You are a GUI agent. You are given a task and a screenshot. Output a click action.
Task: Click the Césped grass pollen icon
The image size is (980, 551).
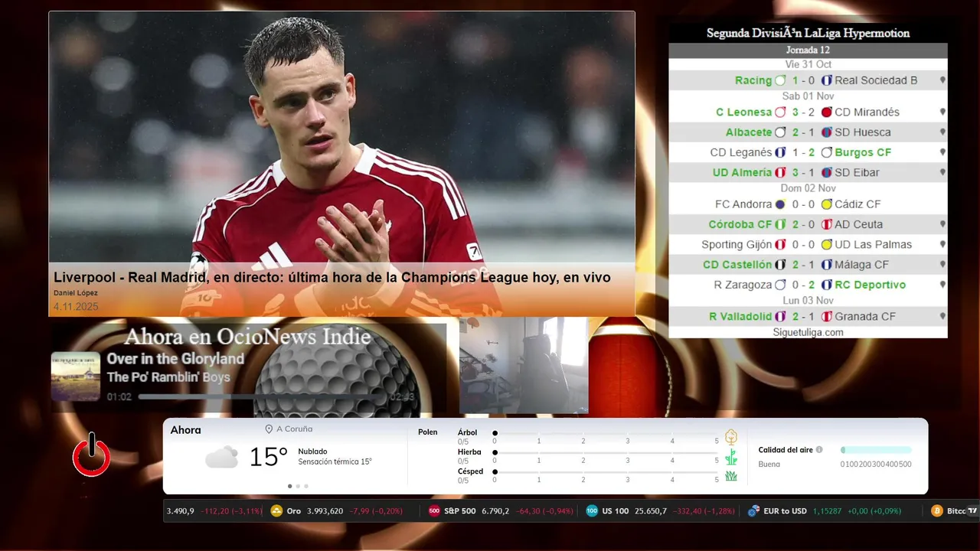731,476
